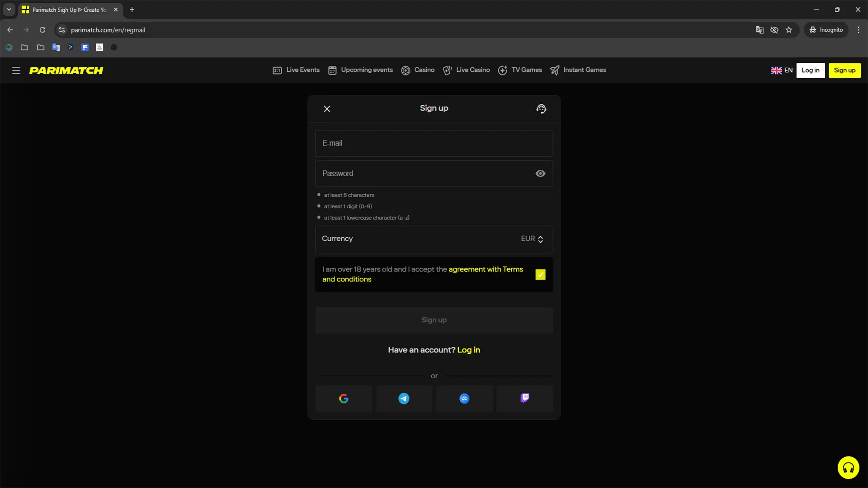Open the EN language selector
The width and height of the screenshot is (868, 488).
click(x=782, y=70)
